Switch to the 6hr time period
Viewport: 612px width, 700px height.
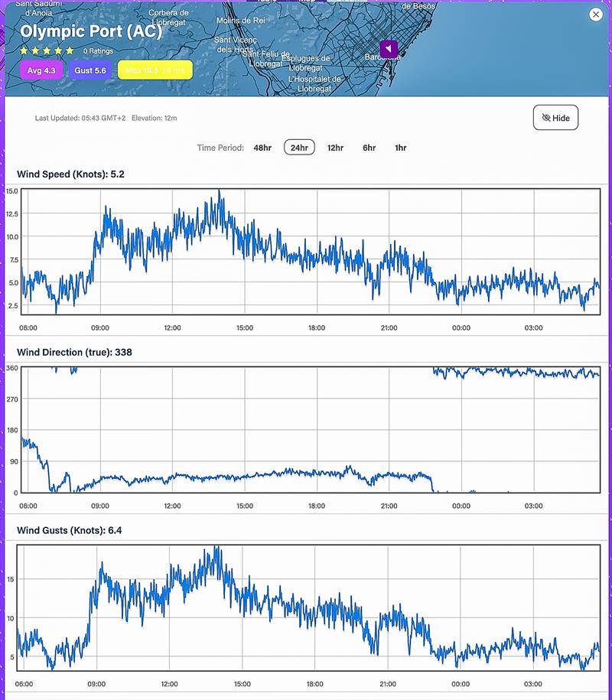(369, 148)
